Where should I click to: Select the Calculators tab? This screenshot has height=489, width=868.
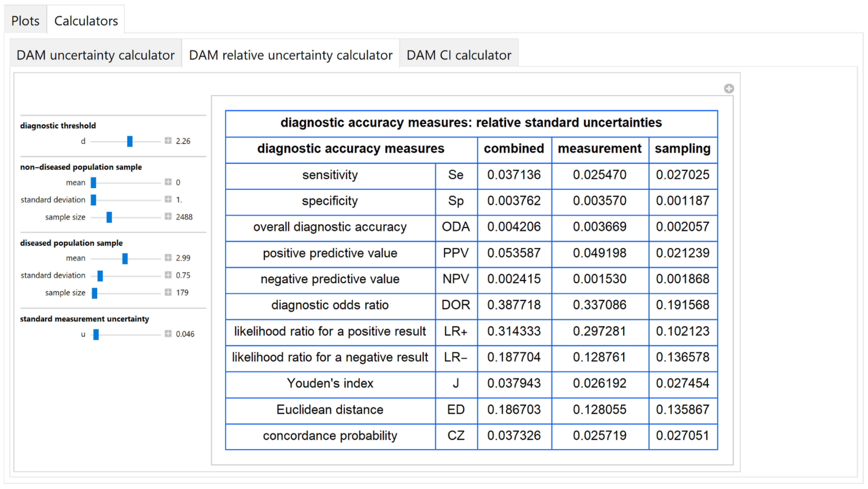86,21
